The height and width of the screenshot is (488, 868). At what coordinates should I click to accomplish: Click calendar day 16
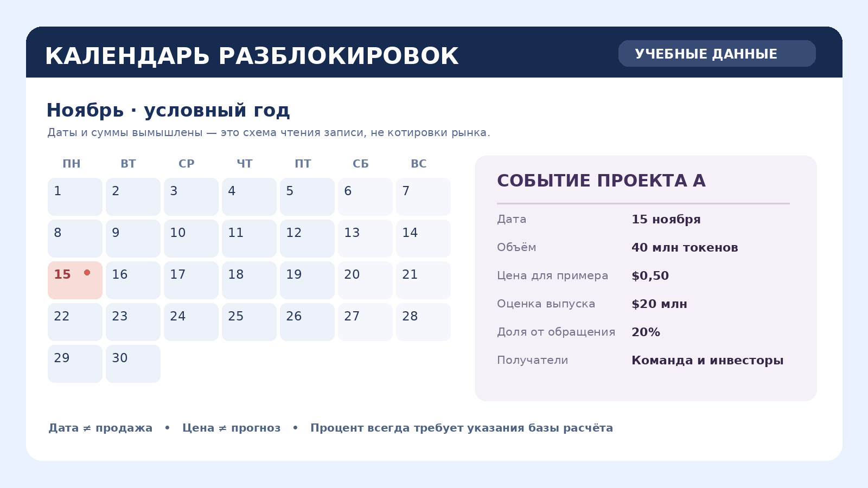click(x=133, y=280)
